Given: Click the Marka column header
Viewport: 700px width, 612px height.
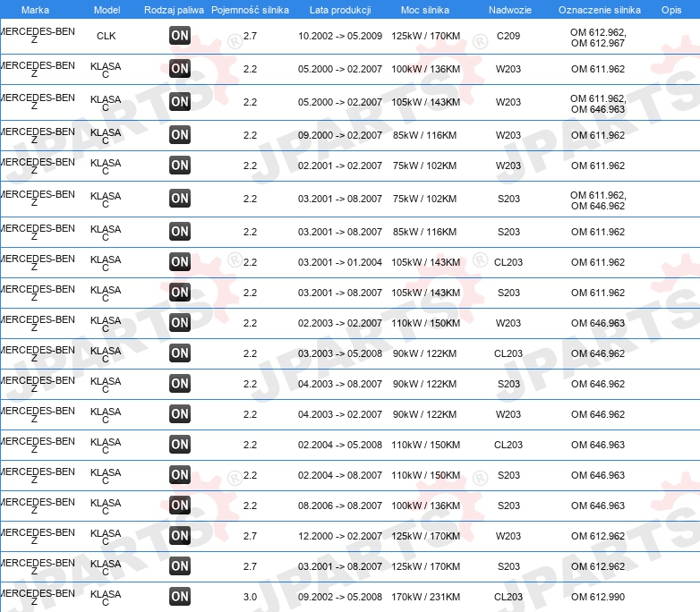Looking at the screenshot, I should [x=35, y=10].
